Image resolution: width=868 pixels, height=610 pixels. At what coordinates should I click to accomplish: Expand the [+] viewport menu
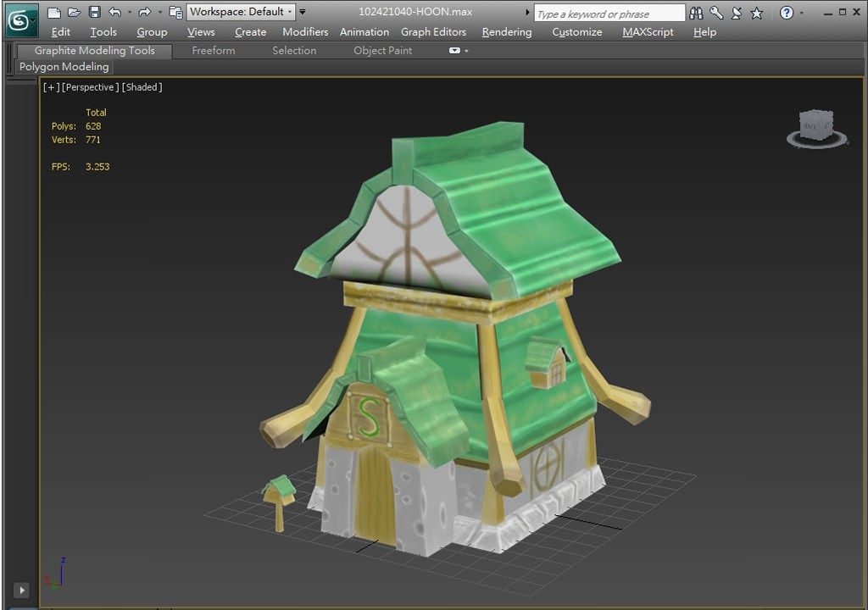(51, 87)
